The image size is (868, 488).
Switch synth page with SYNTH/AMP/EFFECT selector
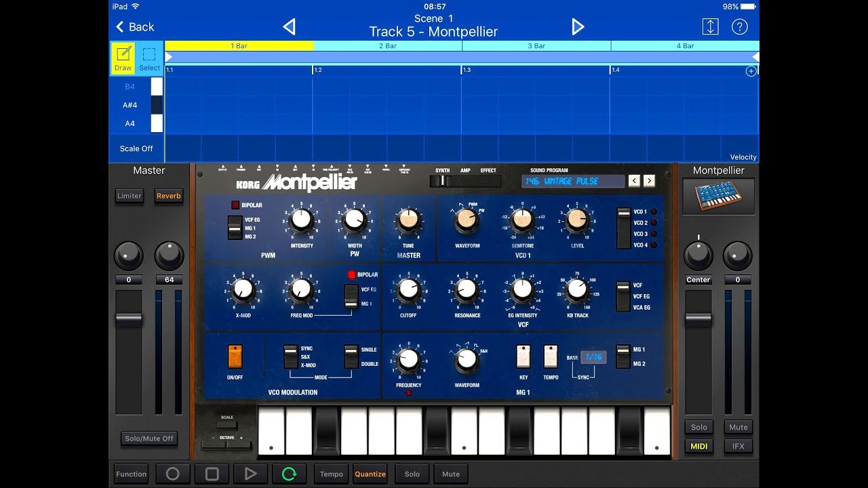tap(465, 181)
